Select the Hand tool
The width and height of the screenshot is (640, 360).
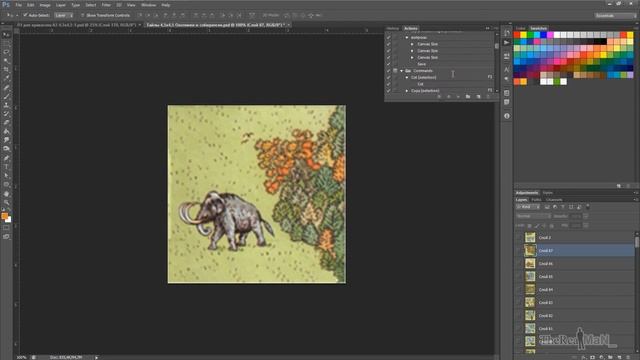pyautogui.click(x=6, y=193)
